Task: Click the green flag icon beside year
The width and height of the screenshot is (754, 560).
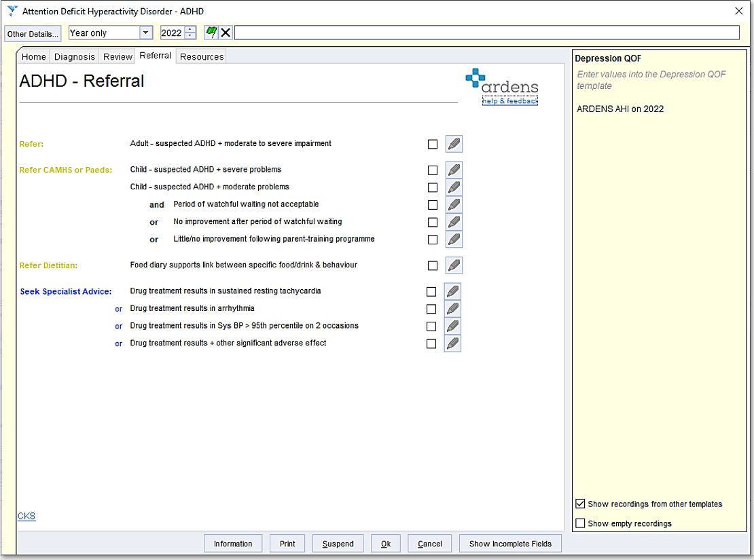Action: coord(211,33)
